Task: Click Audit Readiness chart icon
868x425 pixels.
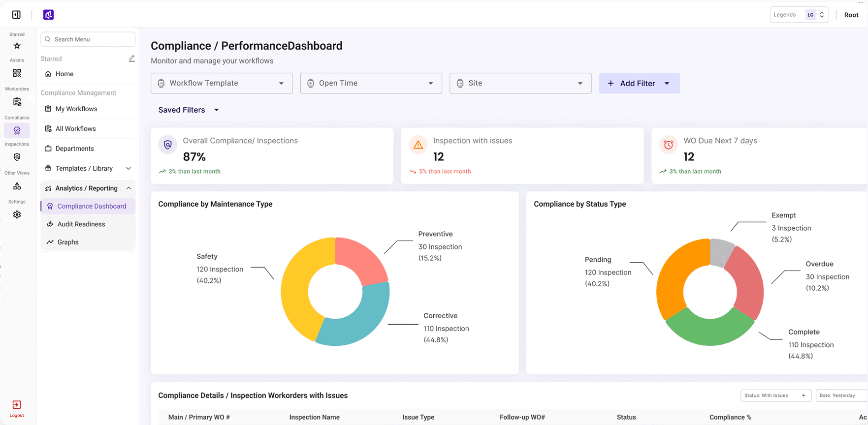Action: click(x=50, y=224)
